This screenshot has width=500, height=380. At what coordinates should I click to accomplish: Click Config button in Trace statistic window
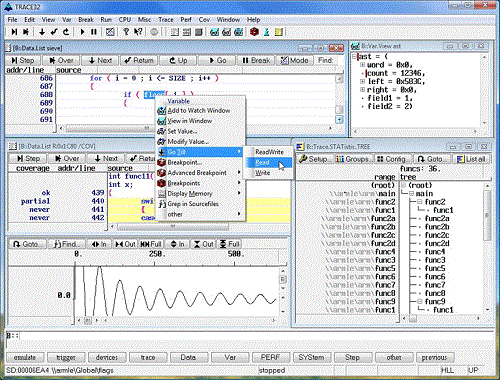point(392,159)
